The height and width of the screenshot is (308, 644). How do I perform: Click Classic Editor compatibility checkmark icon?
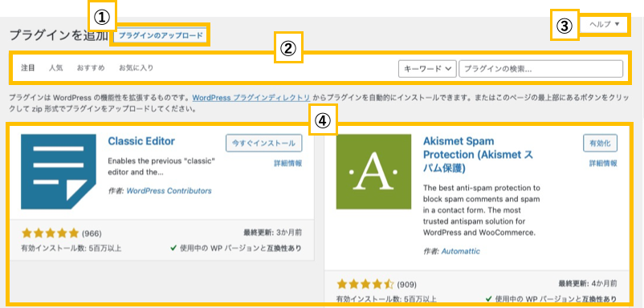point(173,248)
